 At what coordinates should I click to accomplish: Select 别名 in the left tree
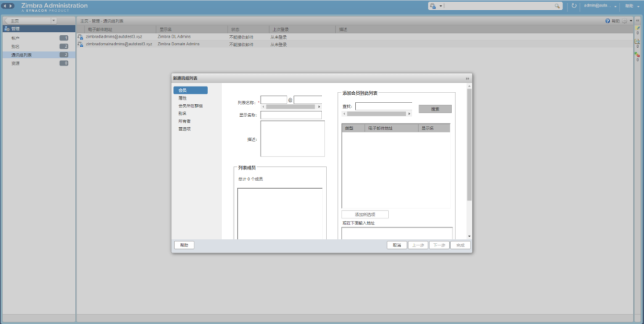tap(39, 47)
